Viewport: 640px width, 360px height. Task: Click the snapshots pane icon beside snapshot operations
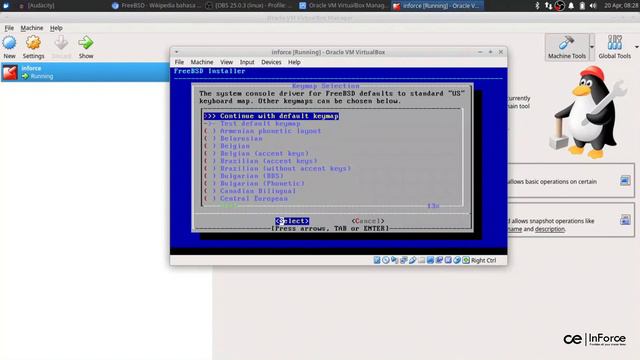(x=625, y=220)
